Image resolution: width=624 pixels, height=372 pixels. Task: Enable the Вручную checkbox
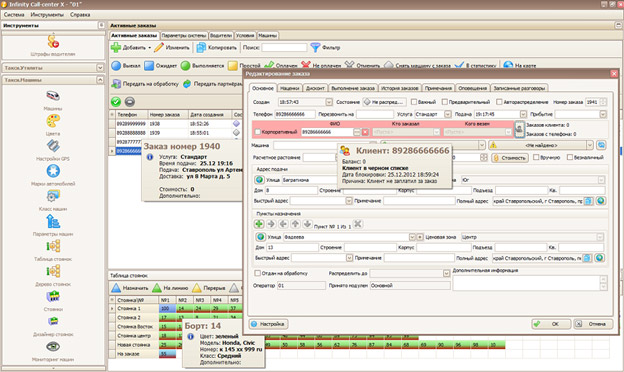[536, 157]
